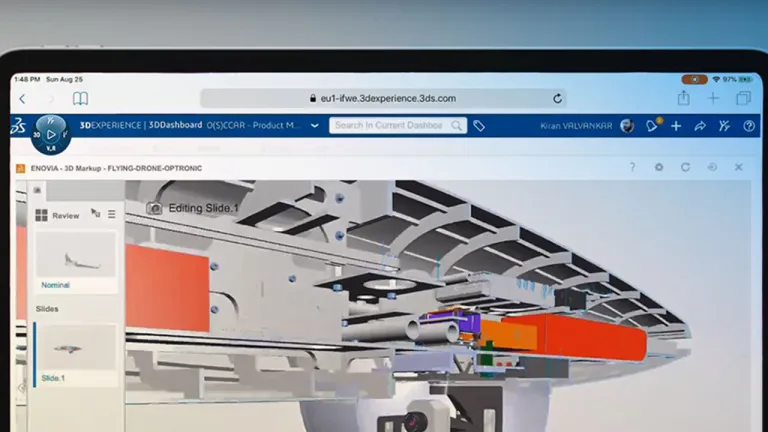Viewport: 768px width, 432px height.
Task: Open widget help question mark
Action: click(x=632, y=168)
